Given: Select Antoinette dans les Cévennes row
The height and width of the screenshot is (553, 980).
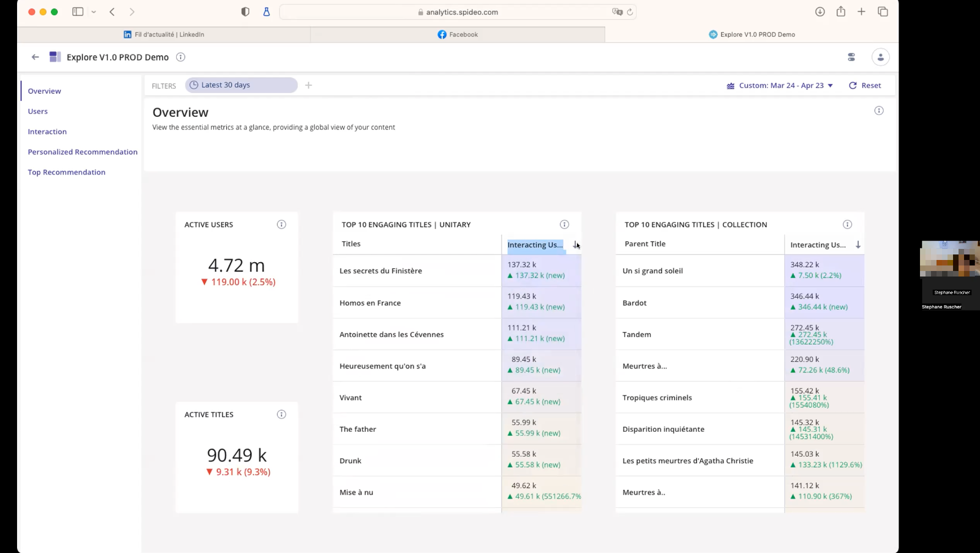Looking at the screenshot, I should pyautogui.click(x=457, y=334).
